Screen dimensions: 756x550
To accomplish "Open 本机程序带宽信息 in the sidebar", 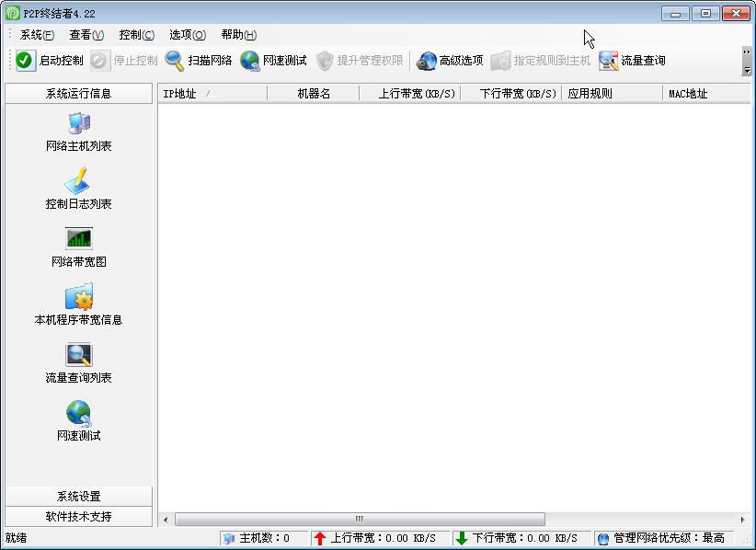I will point(78,308).
